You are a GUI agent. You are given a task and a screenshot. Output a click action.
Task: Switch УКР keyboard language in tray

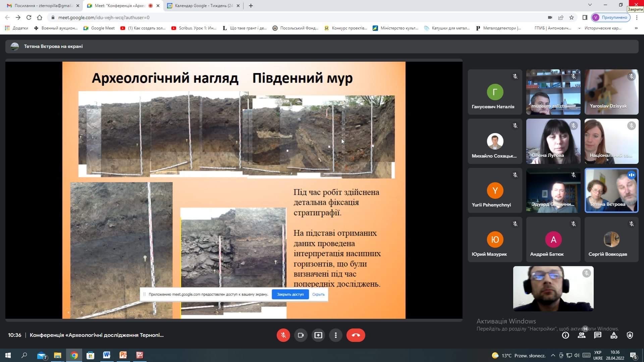coord(598,355)
